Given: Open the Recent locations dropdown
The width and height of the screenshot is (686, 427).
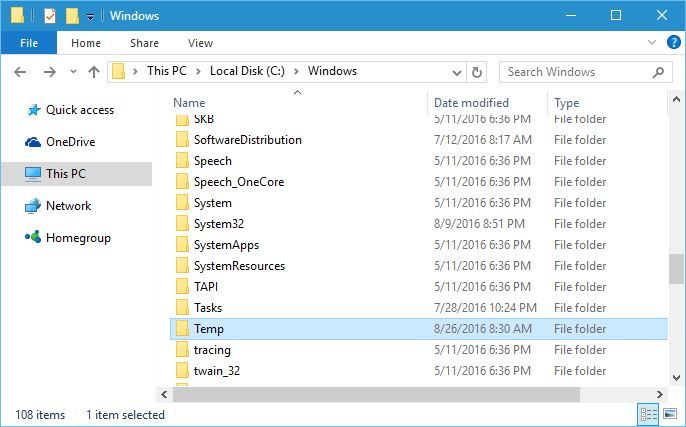Looking at the screenshot, I should tap(74, 72).
